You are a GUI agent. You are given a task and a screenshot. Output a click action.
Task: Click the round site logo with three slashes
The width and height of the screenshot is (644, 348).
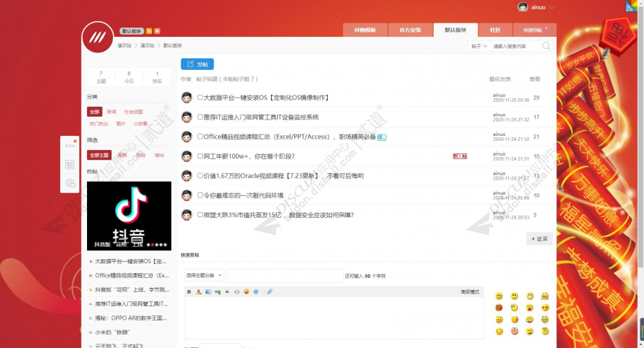click(98, 37)
